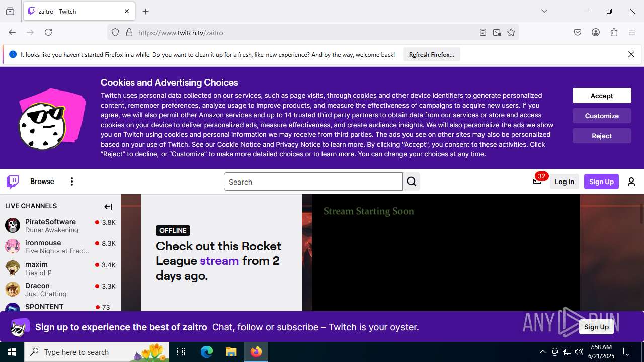
Task: Collapse the Live Channels sidebar
Action: coord(108,206)
